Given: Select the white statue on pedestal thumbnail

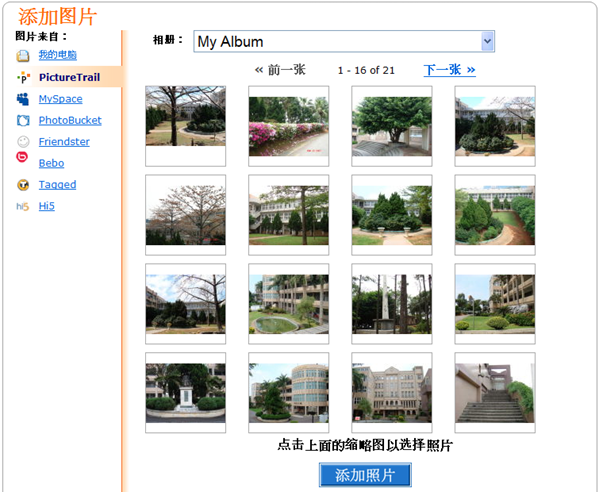Looking at the screenshot, I should point(186,393).
